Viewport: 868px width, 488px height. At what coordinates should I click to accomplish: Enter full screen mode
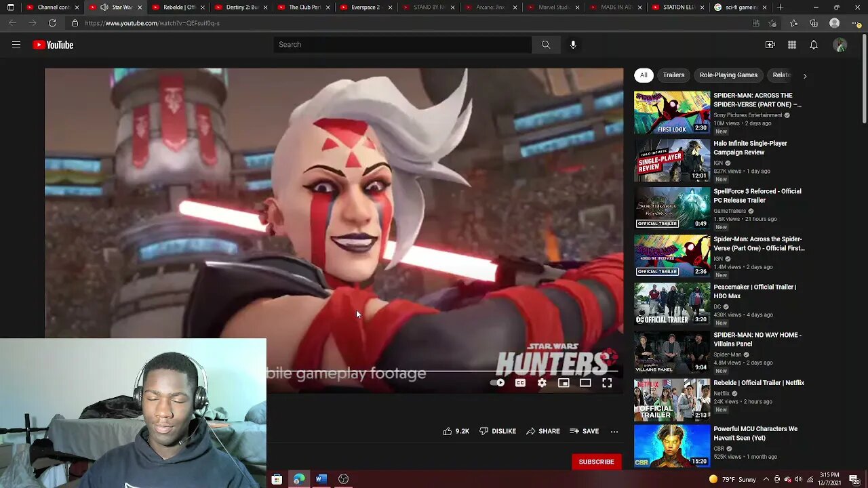click(x=607, y=383)
